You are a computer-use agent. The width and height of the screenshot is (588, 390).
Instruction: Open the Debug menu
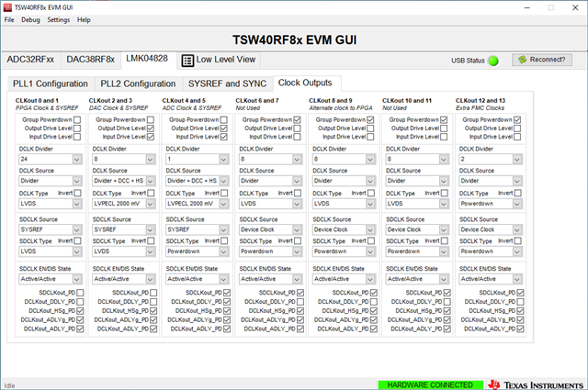(30, 20)
